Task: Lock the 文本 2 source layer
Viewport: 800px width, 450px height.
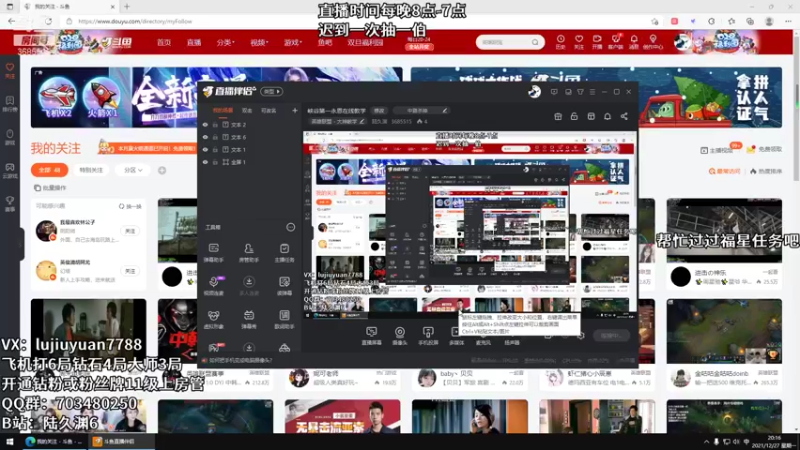Action: pyautogui.click(x=215, y=124)
